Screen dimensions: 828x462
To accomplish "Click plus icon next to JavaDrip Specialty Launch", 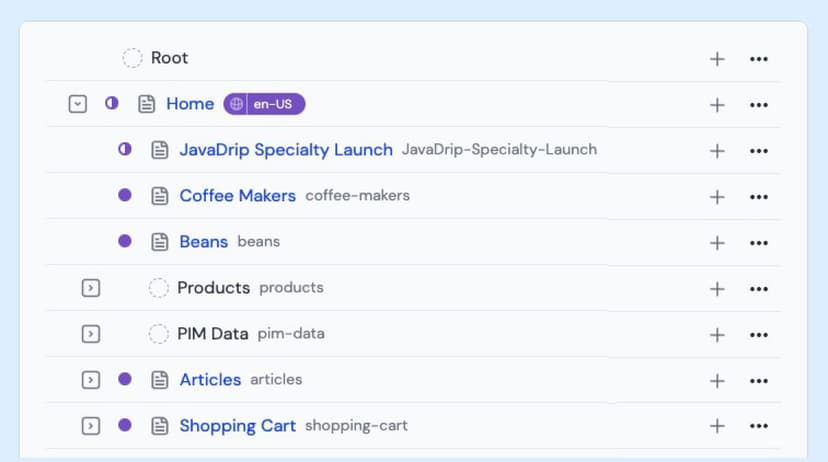I will 717,151.
